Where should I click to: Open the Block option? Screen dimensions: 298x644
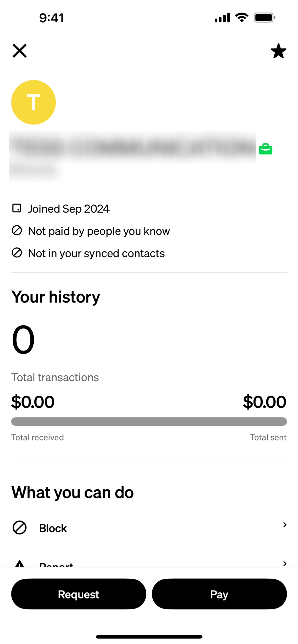(x=53, y=528)
